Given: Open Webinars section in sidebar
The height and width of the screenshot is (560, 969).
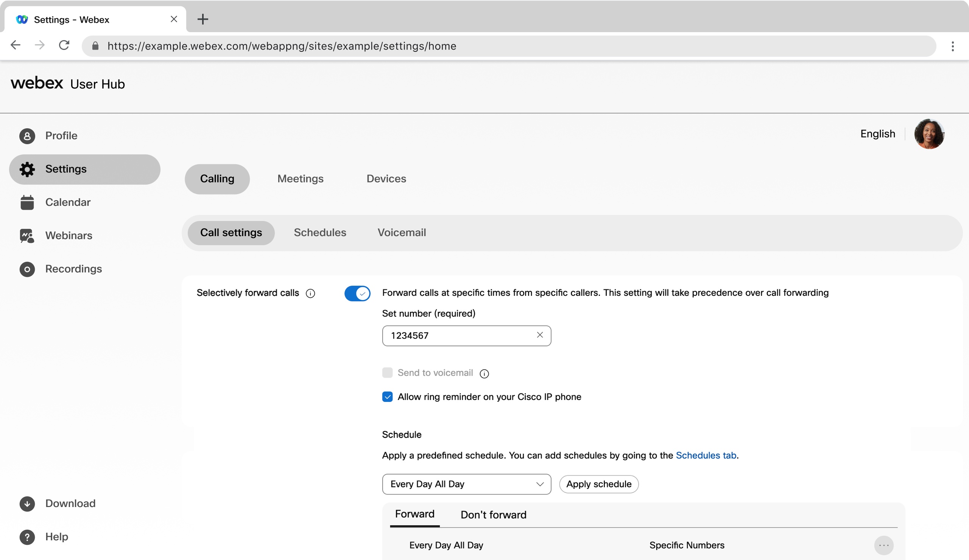Looking at the screenshot, I should (x=69, y=235).
